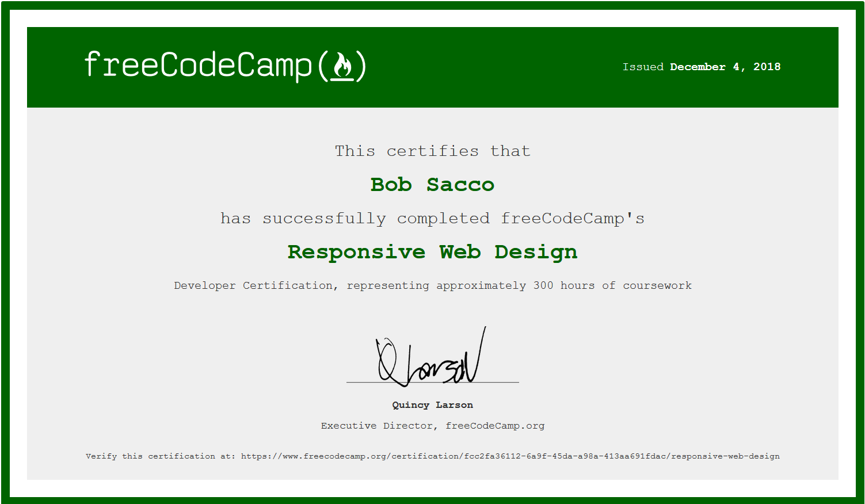The image size is (865, 504).
Task: Click the word 'Design' in the certification title
Action: pyautogui.click(x=536, y=252)
